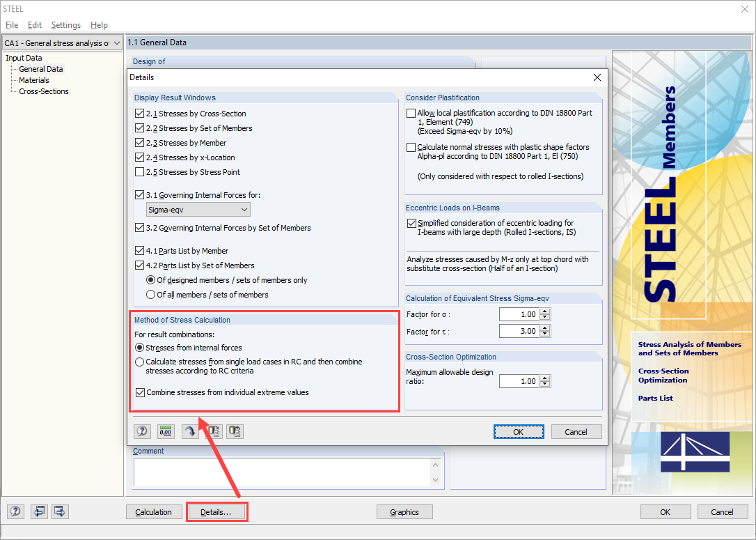The width and height of the screenshot is (756, 540).
Task: Select Stresses from internal forces option
Action: (x=140, y=348)
